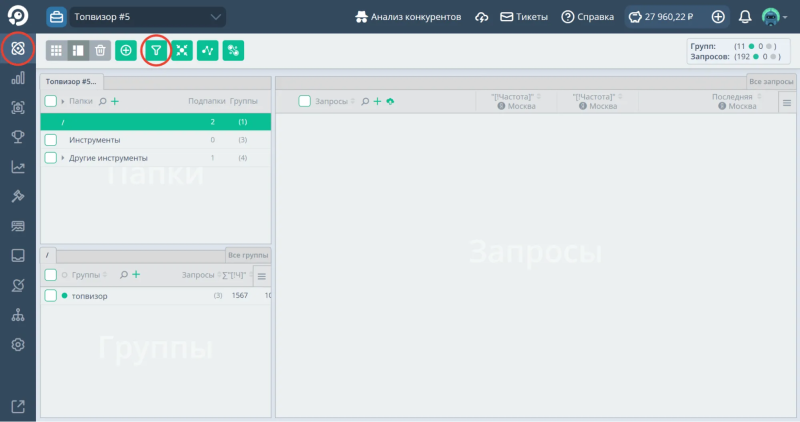Open Анализ конкурентов
Screen dimensions: 800x422
coord(407,17)
